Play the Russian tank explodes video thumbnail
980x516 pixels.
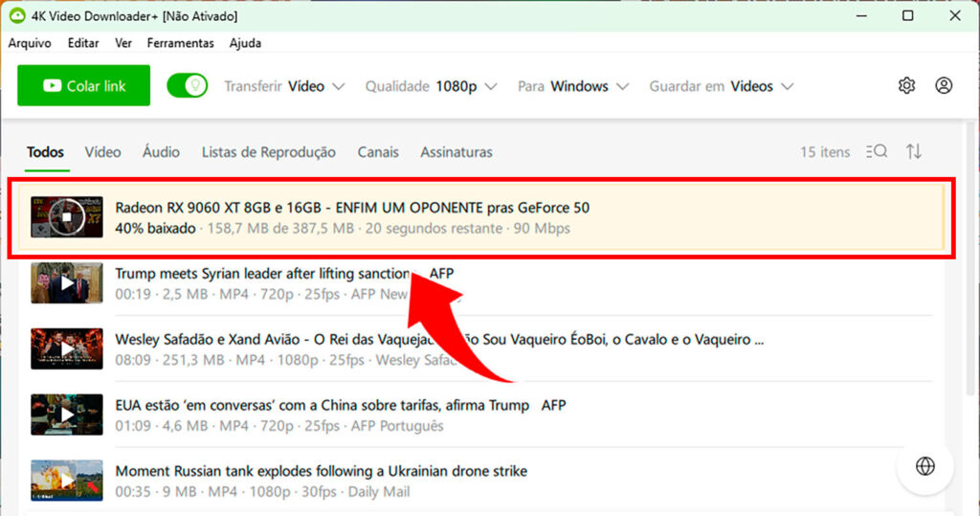click(67, 481)
